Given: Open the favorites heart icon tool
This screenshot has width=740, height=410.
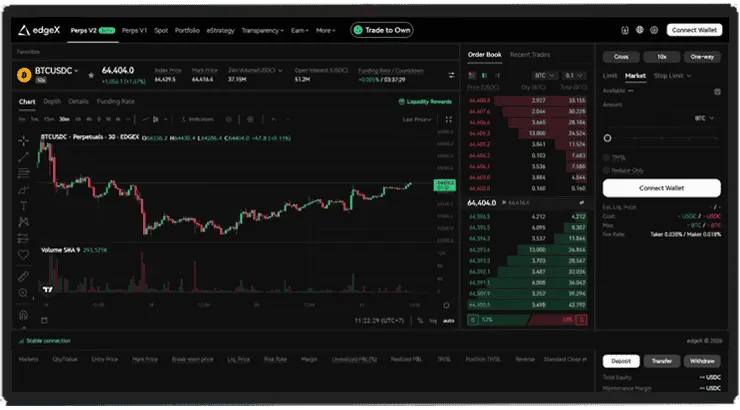Looking at the screenshot, I should 23,255.
